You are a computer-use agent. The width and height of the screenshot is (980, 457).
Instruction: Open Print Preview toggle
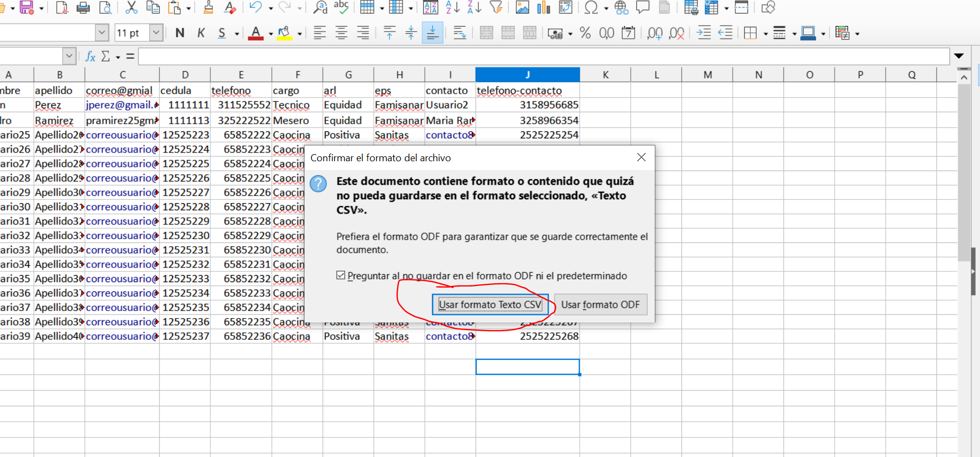click(105, 8)
